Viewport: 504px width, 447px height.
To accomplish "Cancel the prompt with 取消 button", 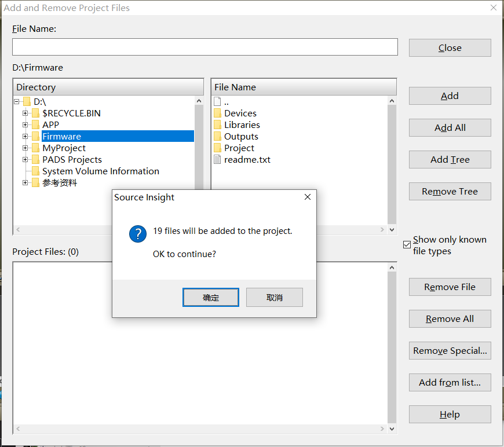I will (x=274, y=297).
